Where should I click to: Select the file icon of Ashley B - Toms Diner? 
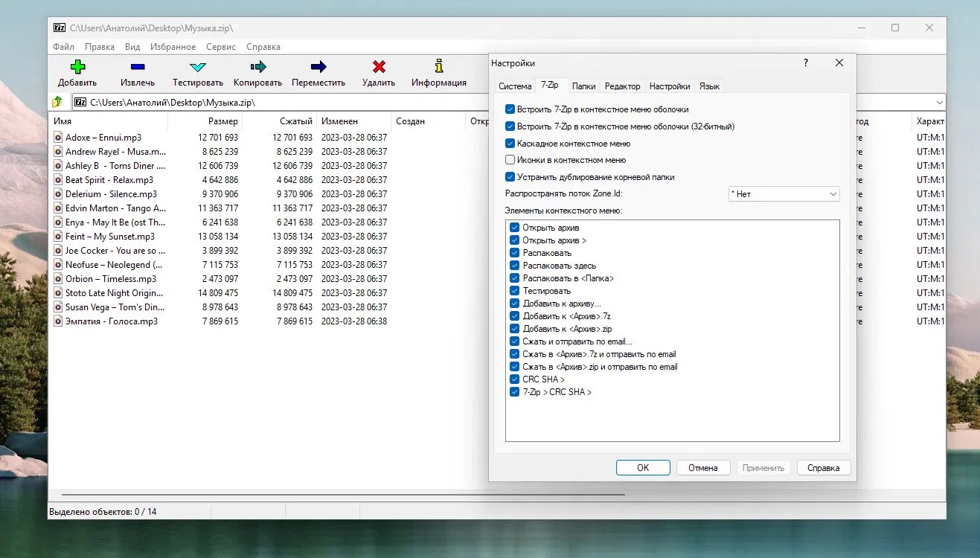point(59,166)
